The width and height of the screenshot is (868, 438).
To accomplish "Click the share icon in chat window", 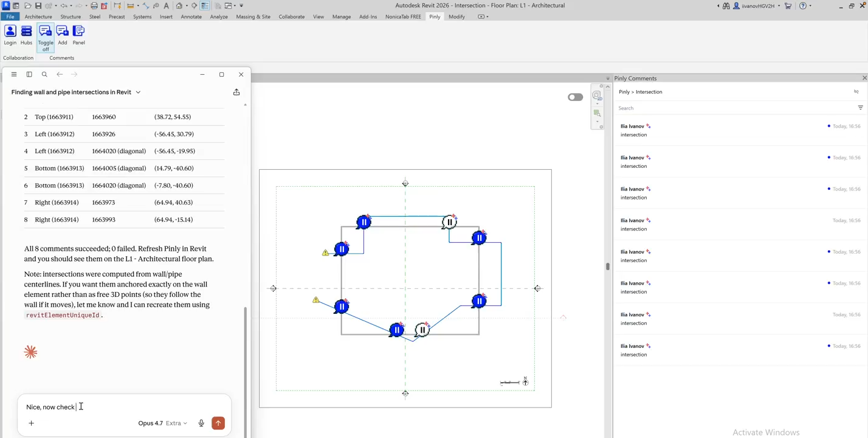I will pyautogui.click(x=236, y=92).
